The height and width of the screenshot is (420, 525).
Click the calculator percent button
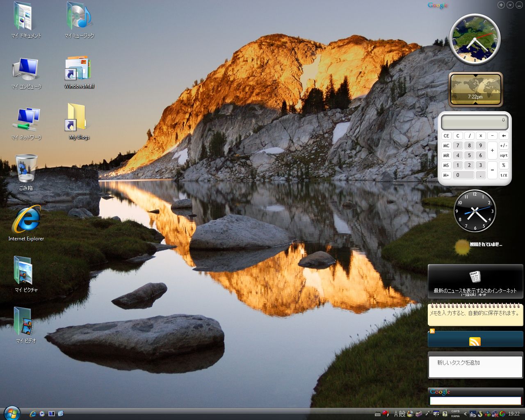point(504,165)
